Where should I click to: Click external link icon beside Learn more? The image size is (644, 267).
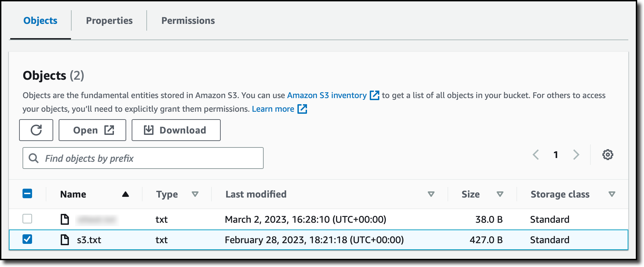[x=302, y=109]
